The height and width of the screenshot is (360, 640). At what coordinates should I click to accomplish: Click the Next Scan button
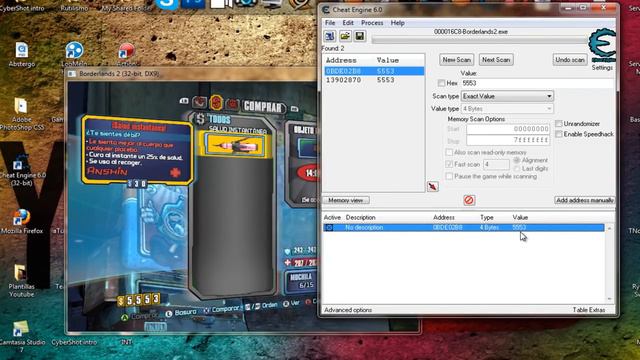click(x=496, y=60)
